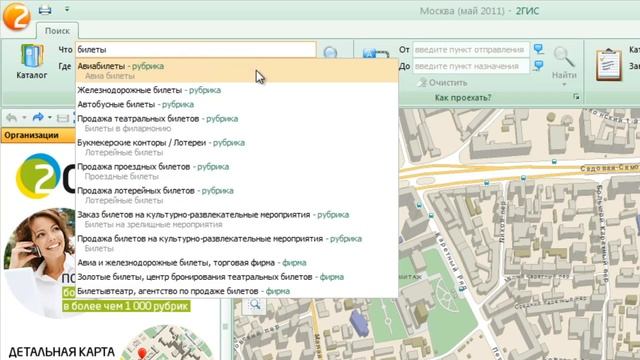Click the A-to-B route icon in the ribbon

pyautogui.click(x=376, y=53)
